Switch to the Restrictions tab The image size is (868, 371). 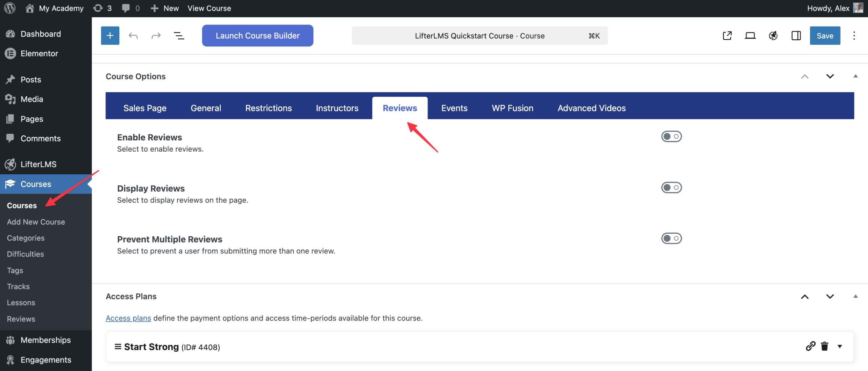[269, 108]
